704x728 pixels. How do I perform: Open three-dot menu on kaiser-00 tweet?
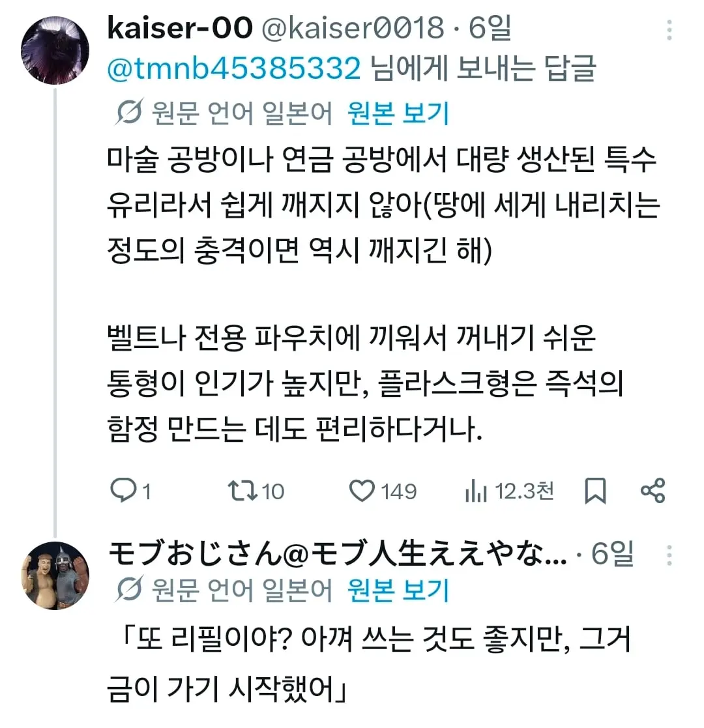coord(669,30)
